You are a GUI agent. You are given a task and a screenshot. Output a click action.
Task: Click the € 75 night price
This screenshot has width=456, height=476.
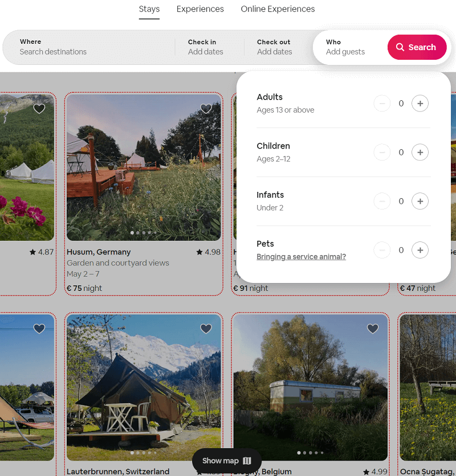click(x=84, y=288)
